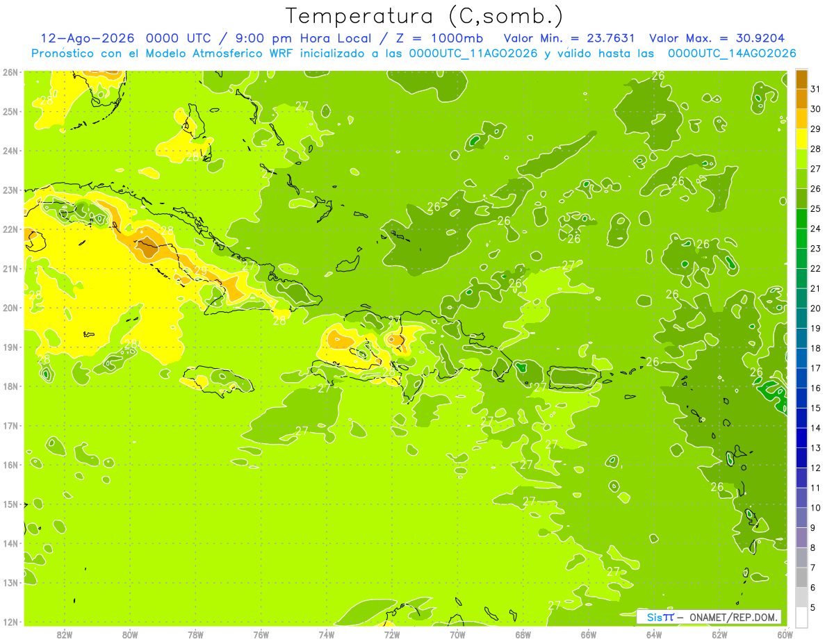Click the "60W" longitude axis label
Screen dimensions: 834x644
point(785,634)
